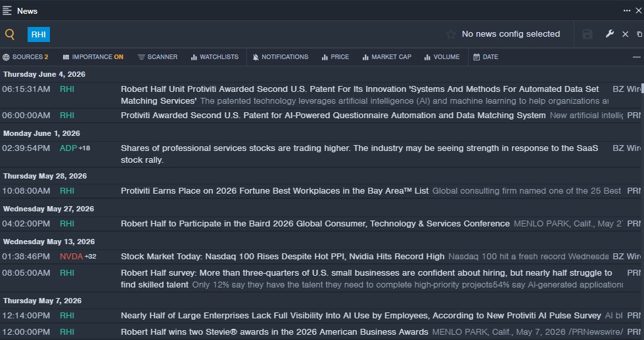Click the 06:00:00AM timestamp
Screen dimensions: 644x340
26,116
